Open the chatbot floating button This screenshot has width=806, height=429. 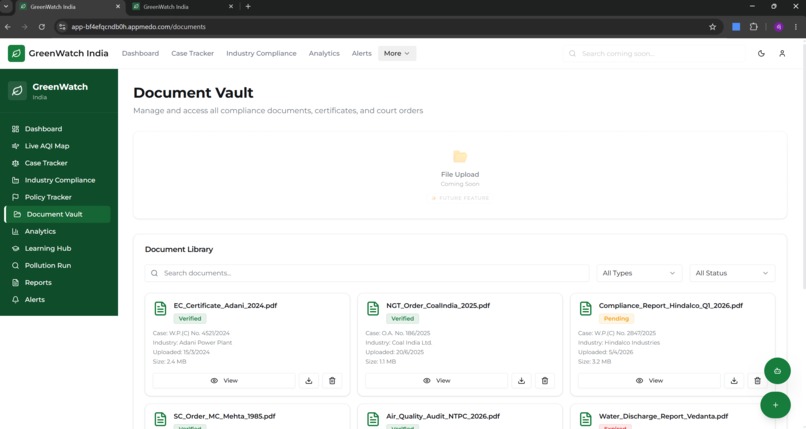point(777,371)
